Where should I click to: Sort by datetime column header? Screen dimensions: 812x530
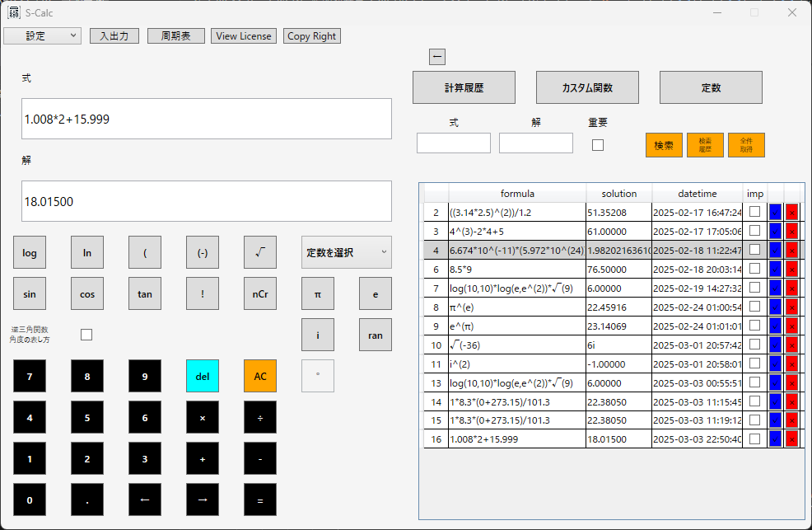697,193
